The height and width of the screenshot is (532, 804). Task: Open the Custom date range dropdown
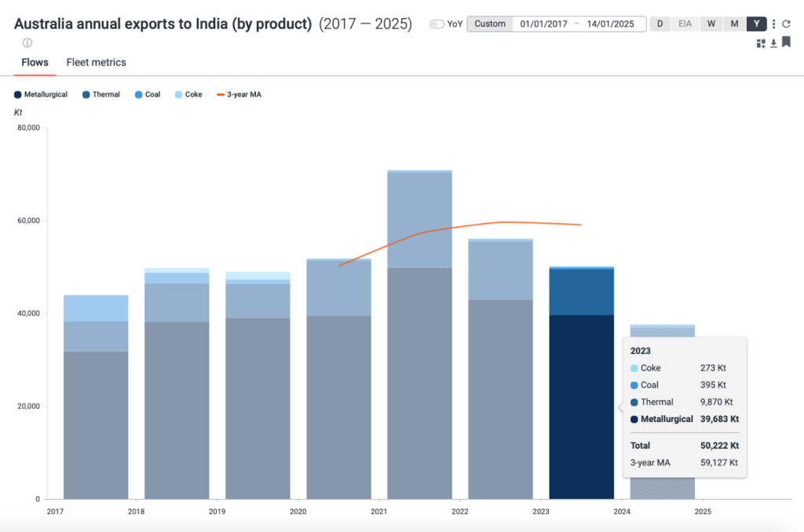(490, 24)
